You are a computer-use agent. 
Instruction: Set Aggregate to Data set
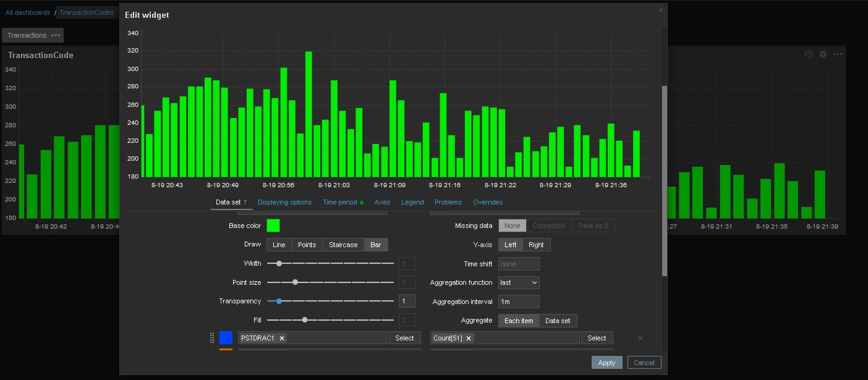558,321
